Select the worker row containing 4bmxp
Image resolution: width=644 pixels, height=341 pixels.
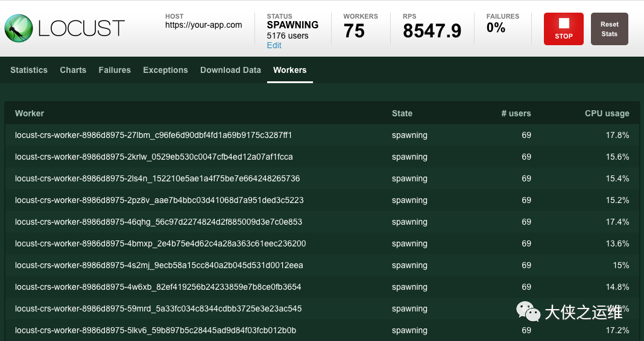(160, 243)
